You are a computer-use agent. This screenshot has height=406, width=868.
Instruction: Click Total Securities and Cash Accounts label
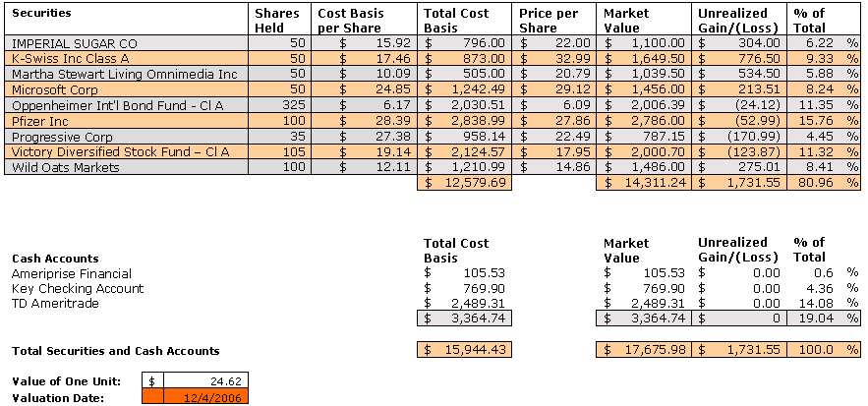pyautogui.click(x=116, y=351)
